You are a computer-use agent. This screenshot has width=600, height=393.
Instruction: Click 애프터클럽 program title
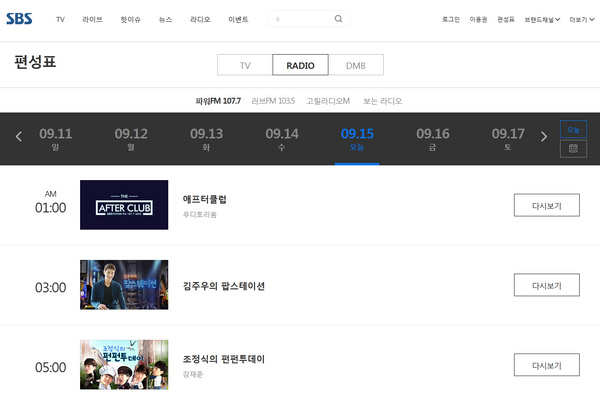click(205, 199)
